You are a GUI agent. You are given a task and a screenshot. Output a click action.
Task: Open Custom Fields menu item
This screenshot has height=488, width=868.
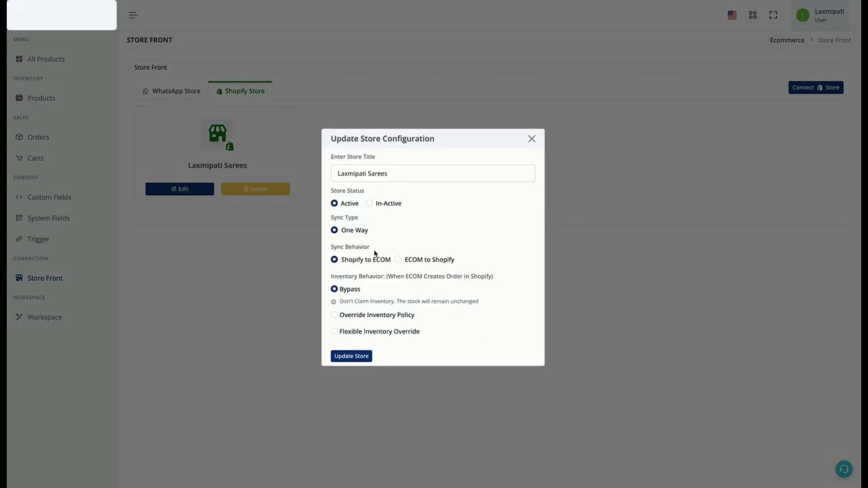50,197
